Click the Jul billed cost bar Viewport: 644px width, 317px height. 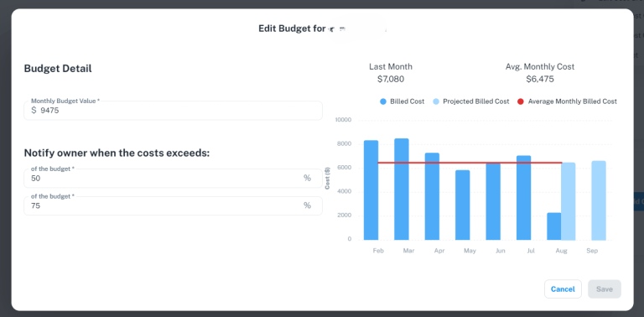tap(523, 198)
